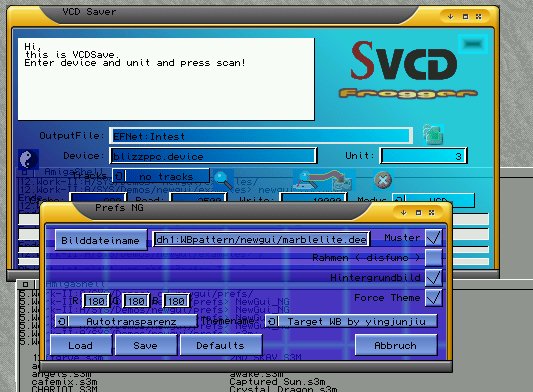This screenshot has height=392, width=533.
Task: Toggle the Muster checkbox
Action: 433,237
